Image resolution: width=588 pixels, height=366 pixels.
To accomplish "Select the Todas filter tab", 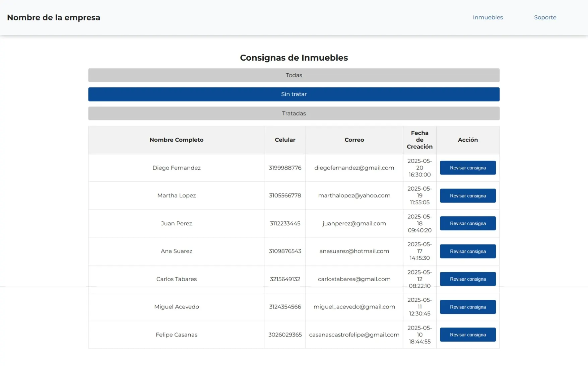I will (x=293, y=75).
